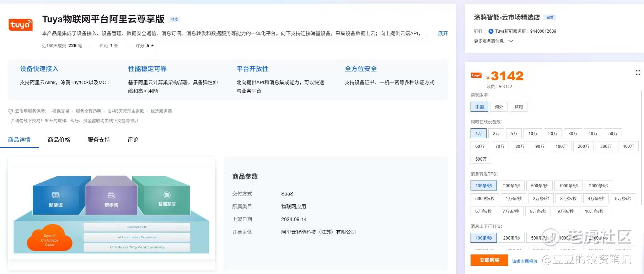Viewport: 644px width, 274px height.
Task: Select 中国 package version
Action: click(x=479, y=107)
